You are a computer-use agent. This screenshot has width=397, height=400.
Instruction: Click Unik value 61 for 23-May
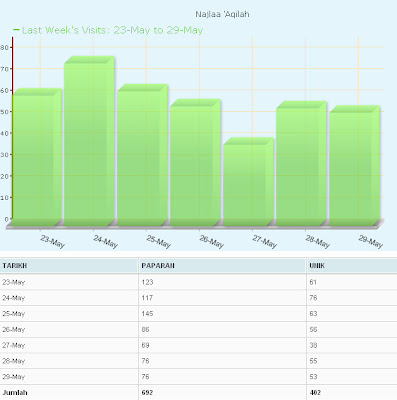[313, 282]
